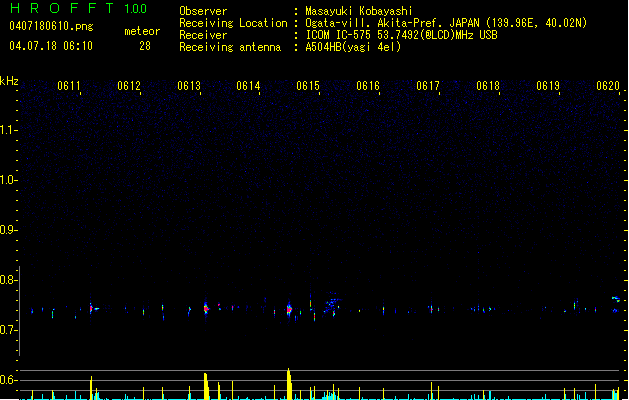Click the 0.7 kHz frequency label
Screen dimensions: 629x400
tap(8, 330)
